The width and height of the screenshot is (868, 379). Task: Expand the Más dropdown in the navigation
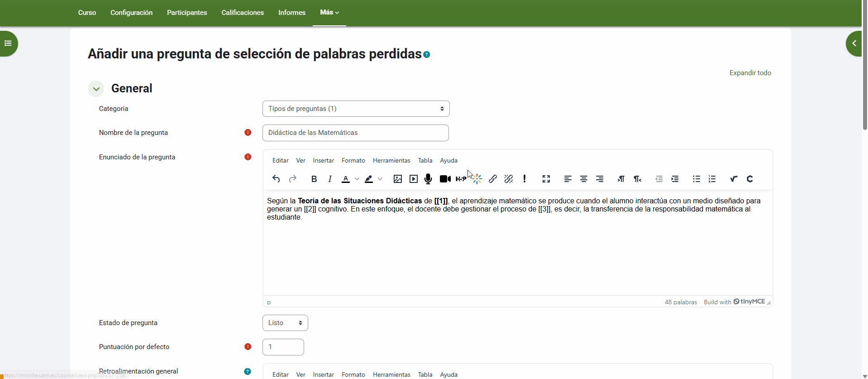(x=329, y=13)
